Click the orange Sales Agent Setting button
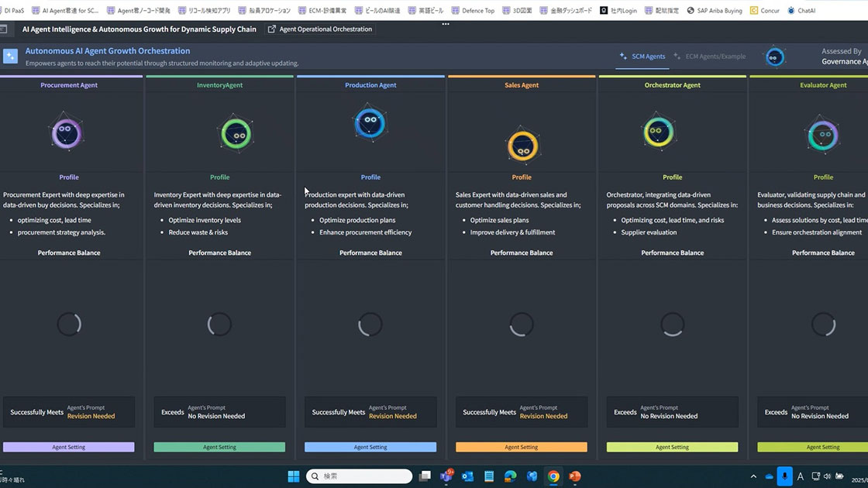The height and width of the screenshot is (488, 868). click(522, 447)
